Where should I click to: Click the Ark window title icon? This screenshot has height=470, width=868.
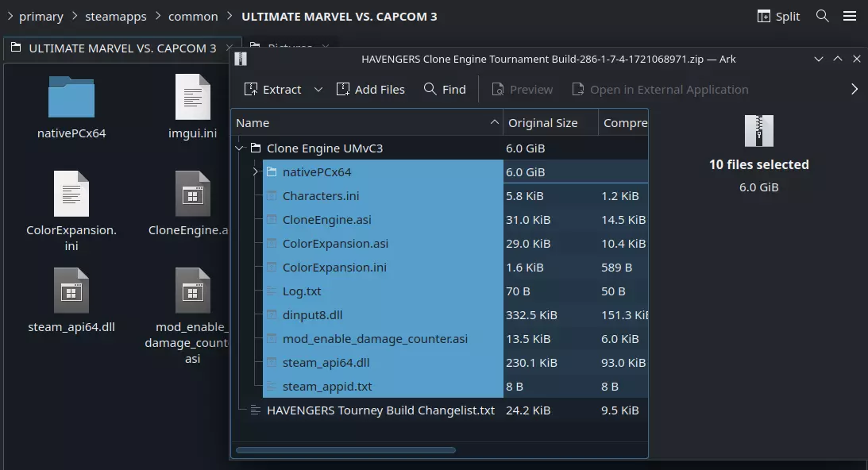[241, 60]
